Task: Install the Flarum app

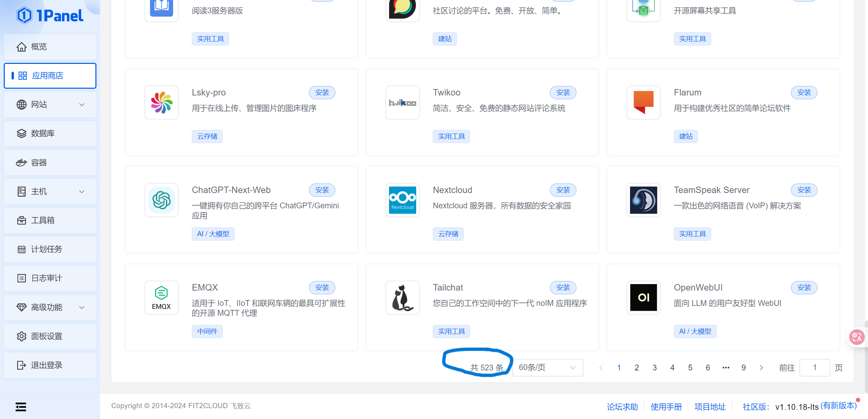Action: click(x=804, y=92)
